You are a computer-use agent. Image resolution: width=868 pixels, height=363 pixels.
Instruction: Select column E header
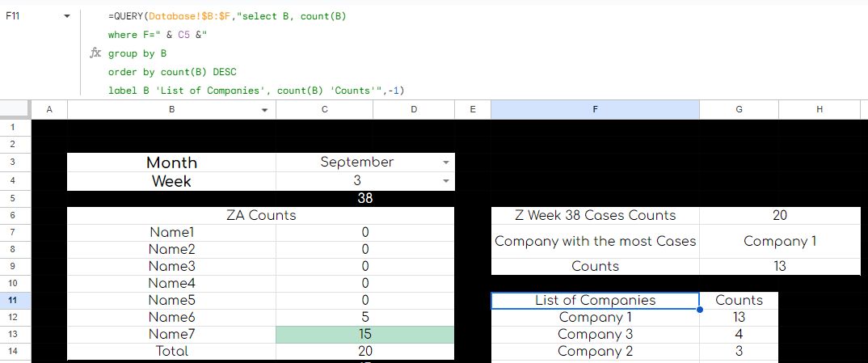[x=473, y=110]
